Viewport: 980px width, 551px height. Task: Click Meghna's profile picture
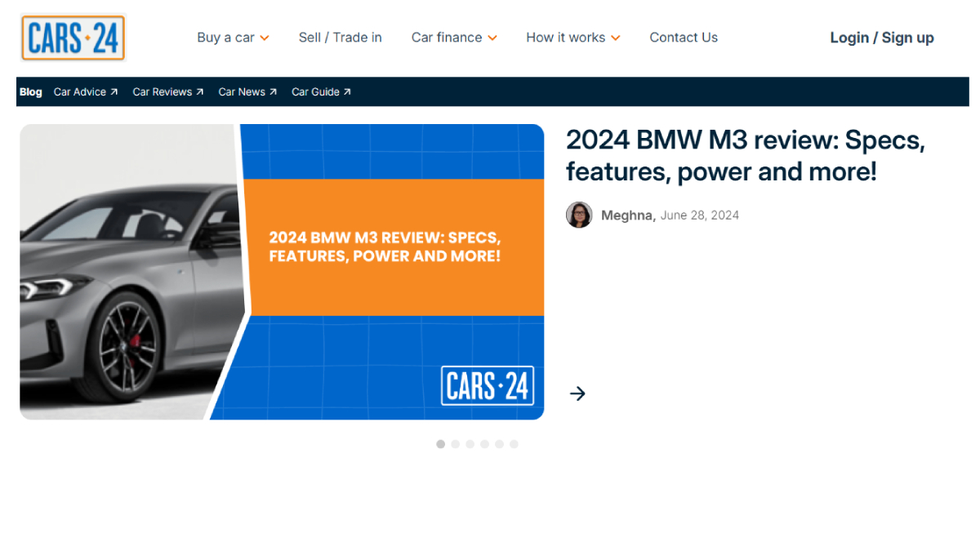coord(579,215)
